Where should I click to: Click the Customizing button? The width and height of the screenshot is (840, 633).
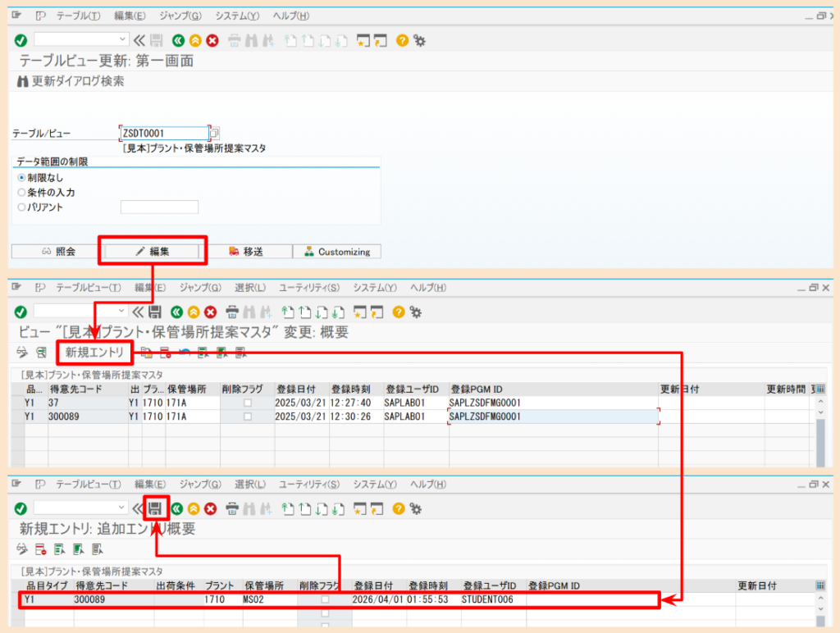click(336, 252)
